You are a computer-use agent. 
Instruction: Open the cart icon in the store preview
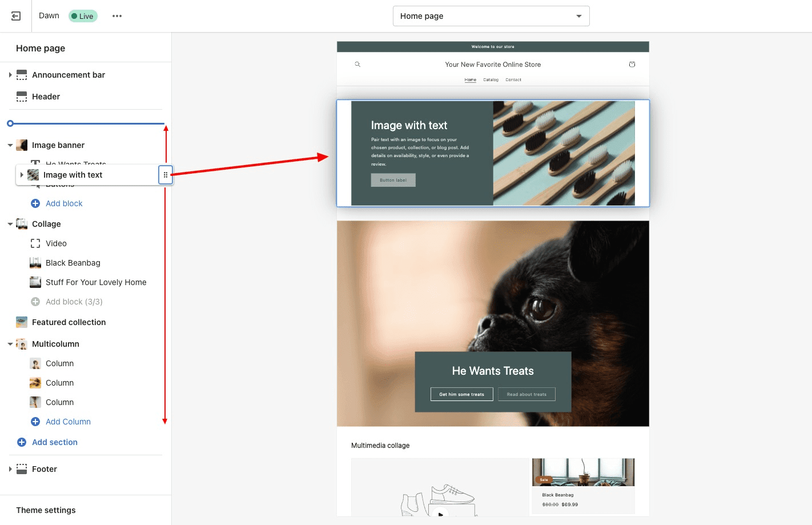pos(632,64)
